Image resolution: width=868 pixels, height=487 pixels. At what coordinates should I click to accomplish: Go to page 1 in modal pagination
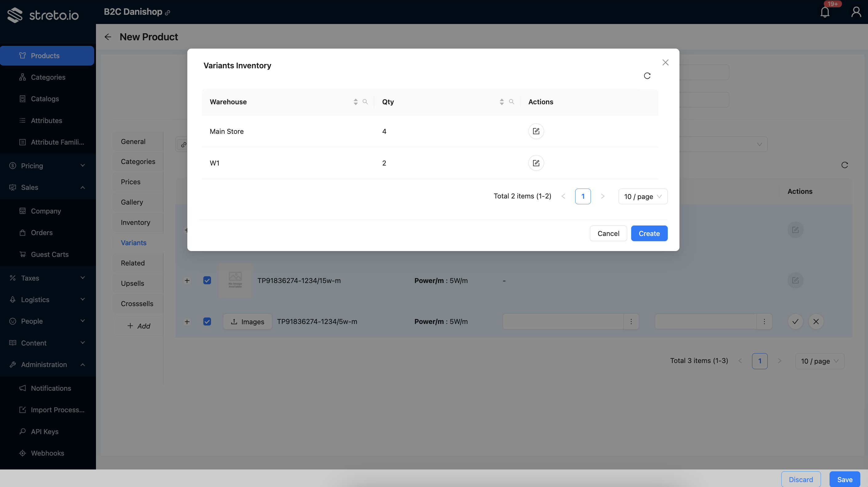coord(583,197)
